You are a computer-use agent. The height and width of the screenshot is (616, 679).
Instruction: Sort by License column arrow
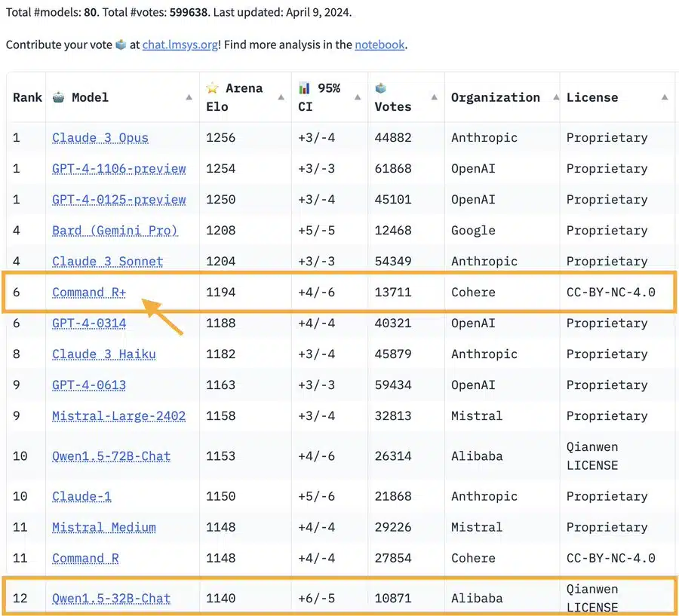pos(664,97)
